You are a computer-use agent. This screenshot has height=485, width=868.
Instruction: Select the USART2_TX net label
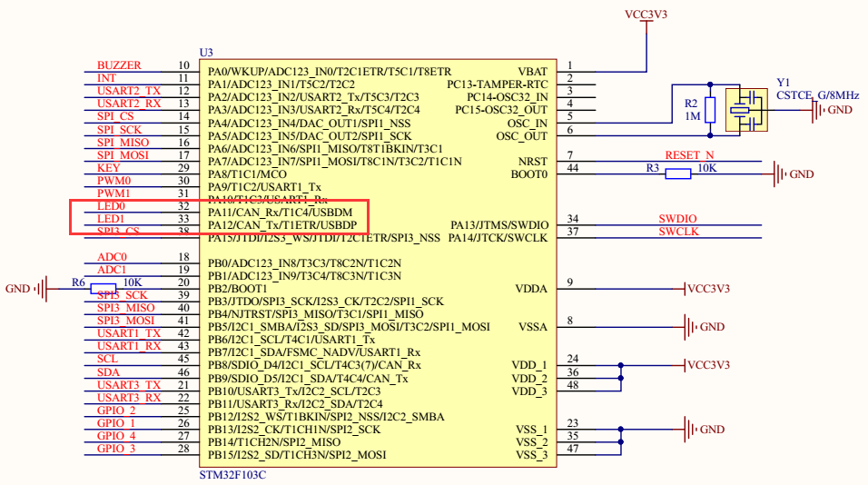pyautogui.click(x=129, y=91)
